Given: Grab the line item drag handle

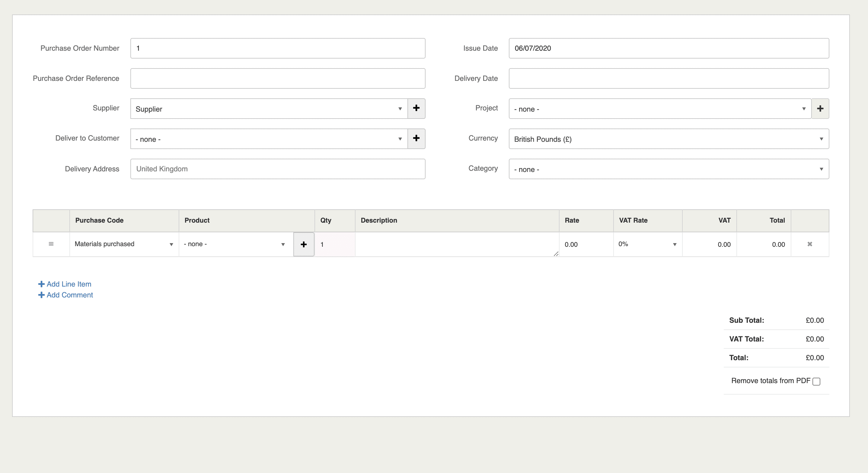Looking at the screenshot, I should (x=51, y=244).
